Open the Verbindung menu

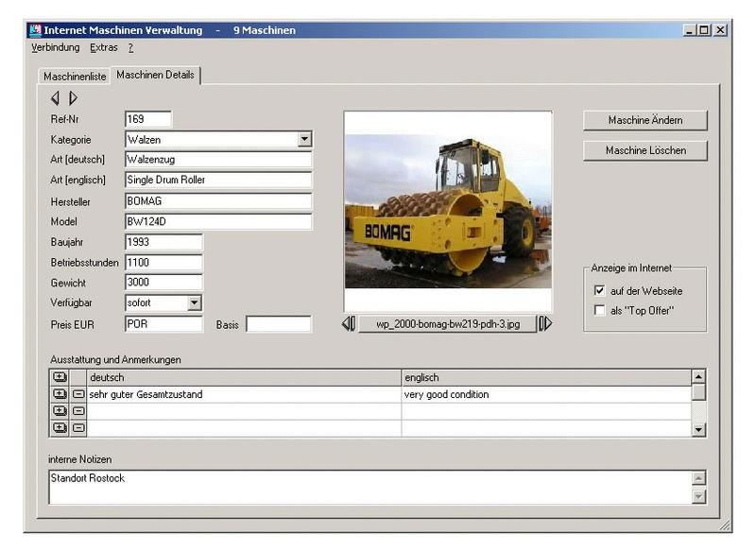(x=56, y=47)
